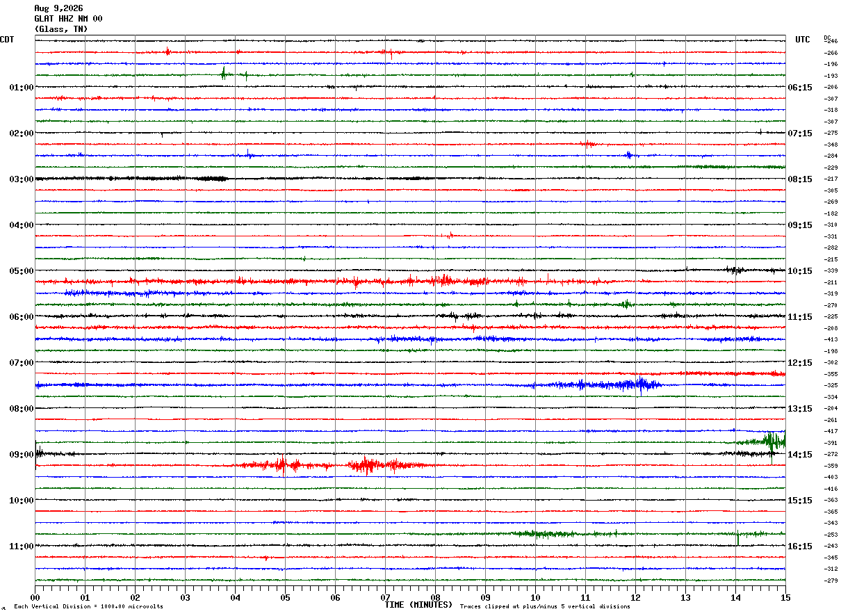Click DC offset value -413
This screenshot has width=841, height=616.
click(x=831, y=339)
